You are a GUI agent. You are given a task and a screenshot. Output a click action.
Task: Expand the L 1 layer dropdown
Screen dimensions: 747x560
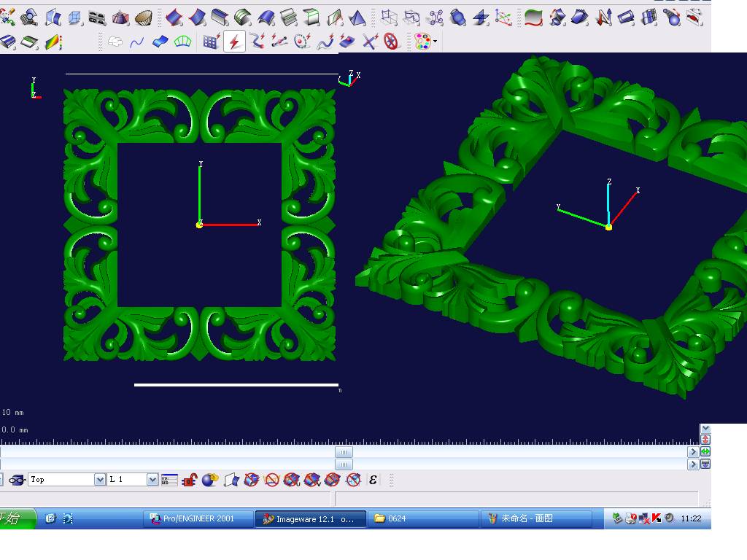[x=152, y=480]
